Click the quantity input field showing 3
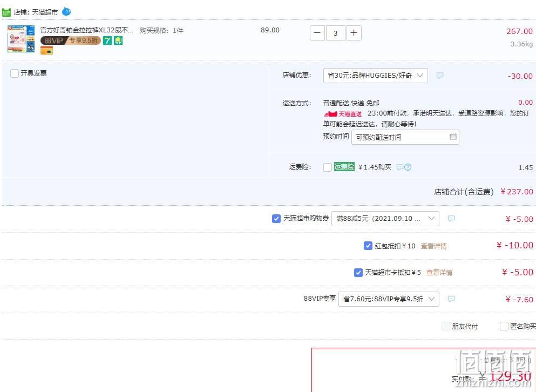Viewport: 536px width, 392px height. point(335,33)
